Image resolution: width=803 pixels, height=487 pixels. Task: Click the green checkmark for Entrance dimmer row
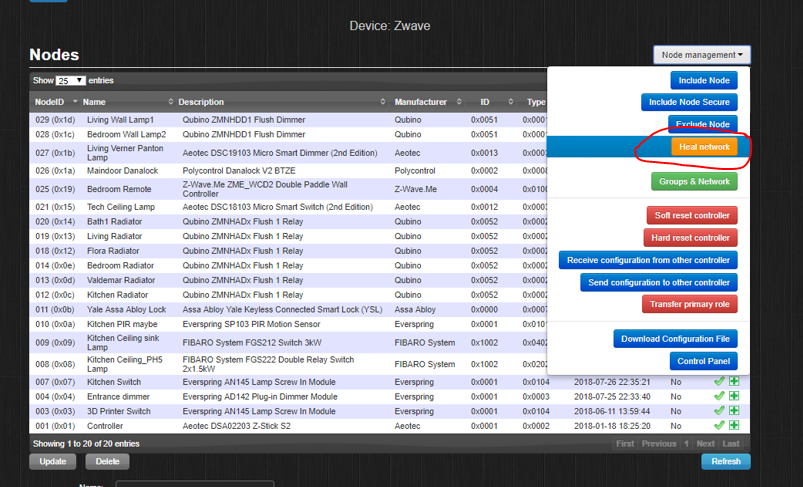click(719, 396)
